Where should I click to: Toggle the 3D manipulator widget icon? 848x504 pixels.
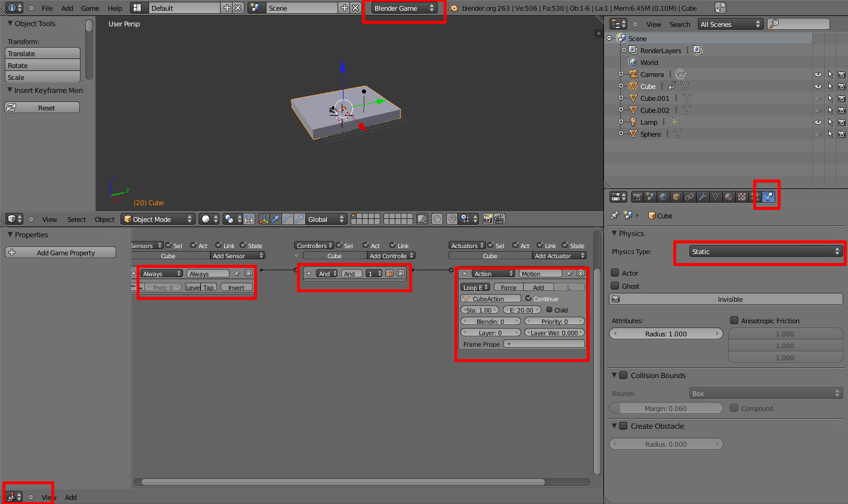(264, 219)
